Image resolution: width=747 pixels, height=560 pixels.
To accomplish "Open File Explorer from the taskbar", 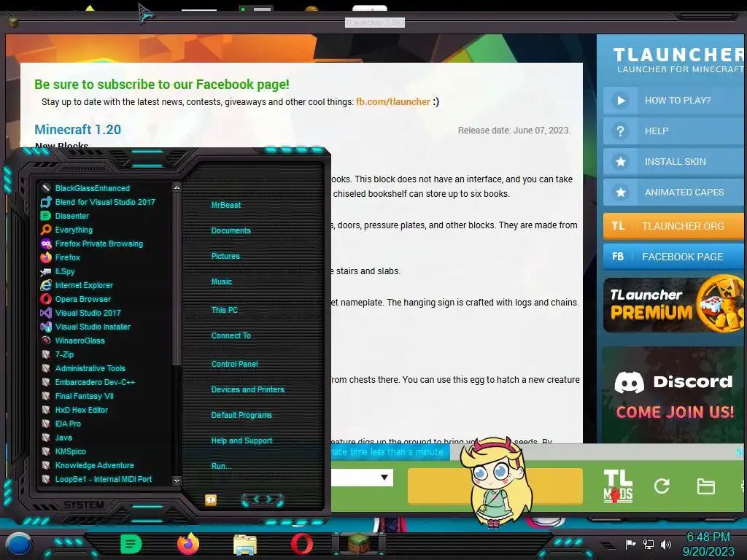I will (245, 544).
